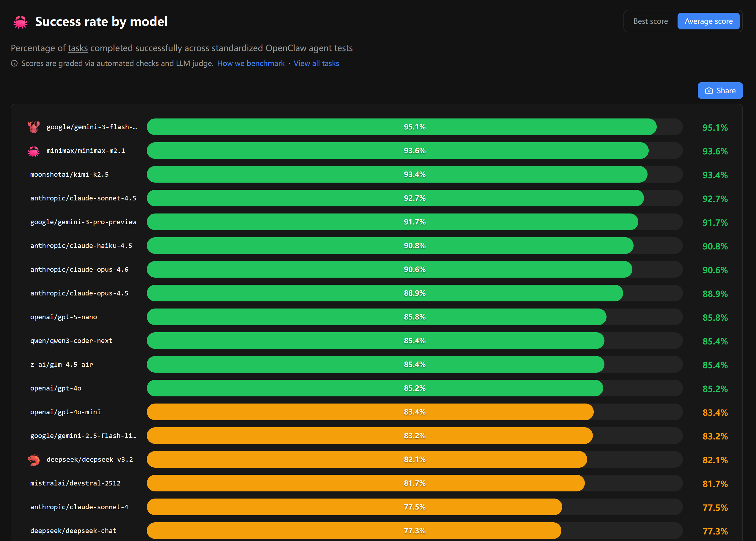The width and height of the screenshot is (756, 541).
Task: Click the lobster icon beside gemini-3-flash
Action: pos(34,127)
